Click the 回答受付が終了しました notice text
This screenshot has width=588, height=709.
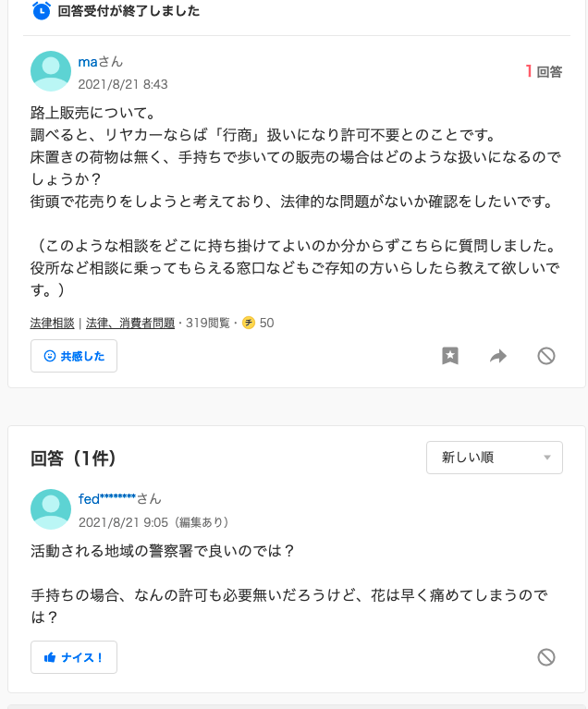pos(129,11)
